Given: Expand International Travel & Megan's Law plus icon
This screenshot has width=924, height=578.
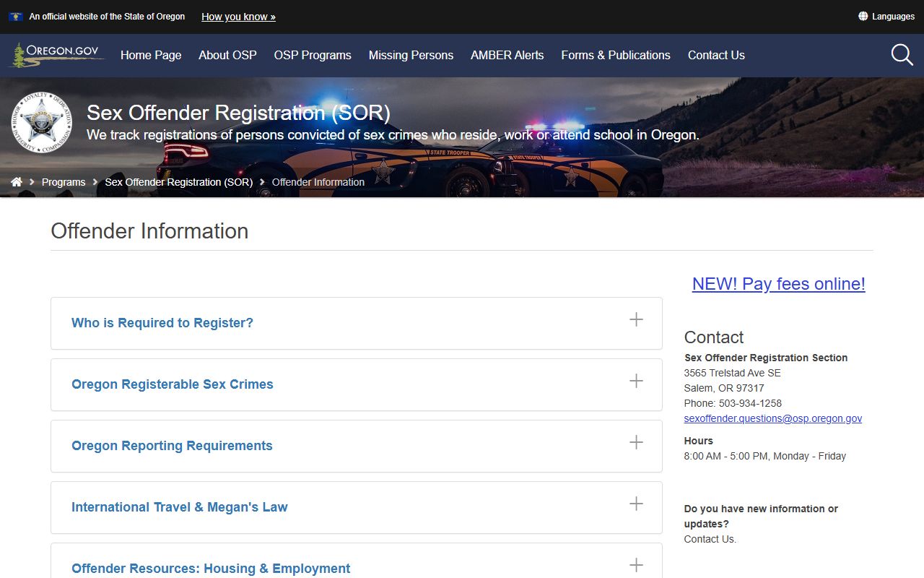Looking at the screenshot, I should click(x=636, y=504).
